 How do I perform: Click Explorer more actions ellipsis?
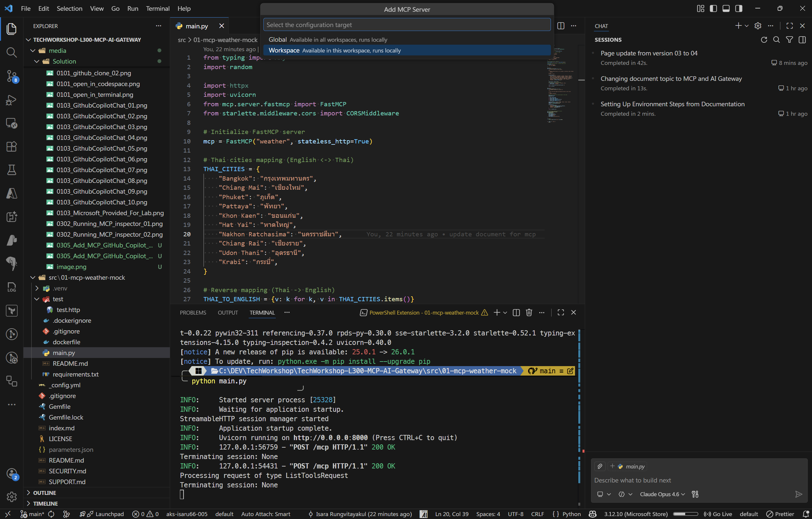pyautogui.click(x=158, y=26)
